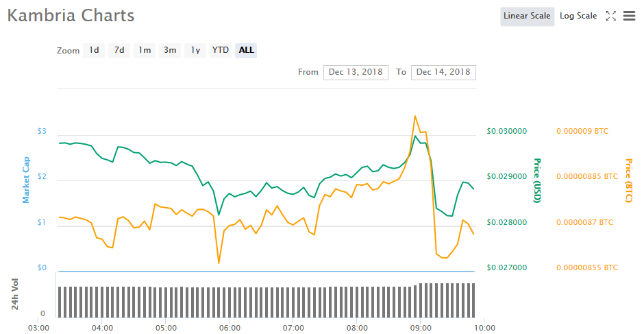Choose the 1y zoom range
The image size is (644, 334).
(195, 50)
